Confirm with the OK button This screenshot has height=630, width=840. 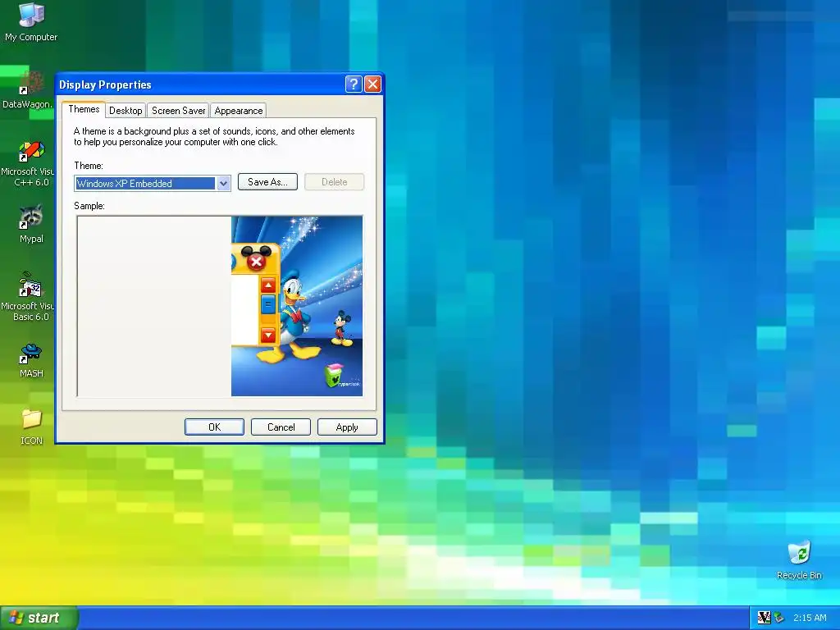(x=214, y=427)
